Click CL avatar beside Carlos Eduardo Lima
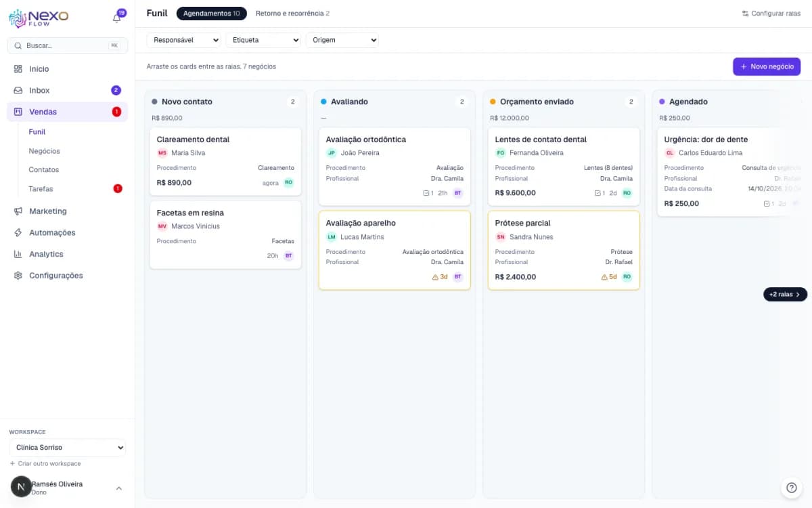This screenshot has width=812, height=508. (x=669, y=153)
